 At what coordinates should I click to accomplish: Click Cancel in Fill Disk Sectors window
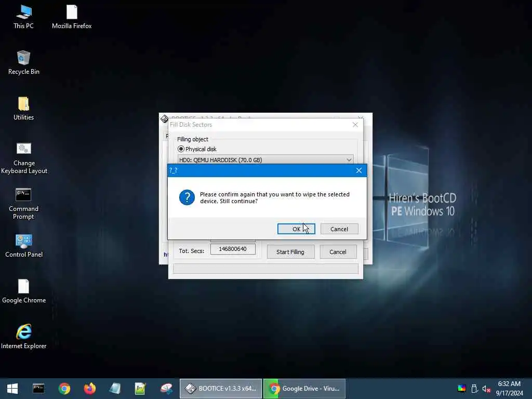[338, 252]
